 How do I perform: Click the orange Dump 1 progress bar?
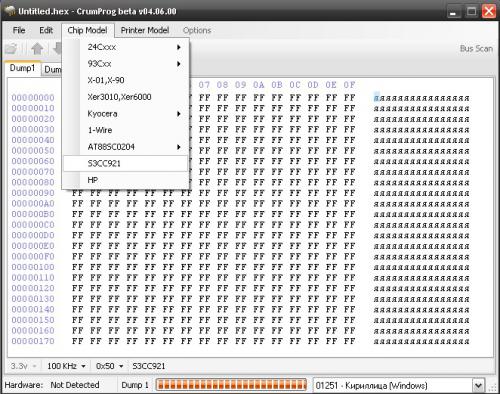point(231,385)
